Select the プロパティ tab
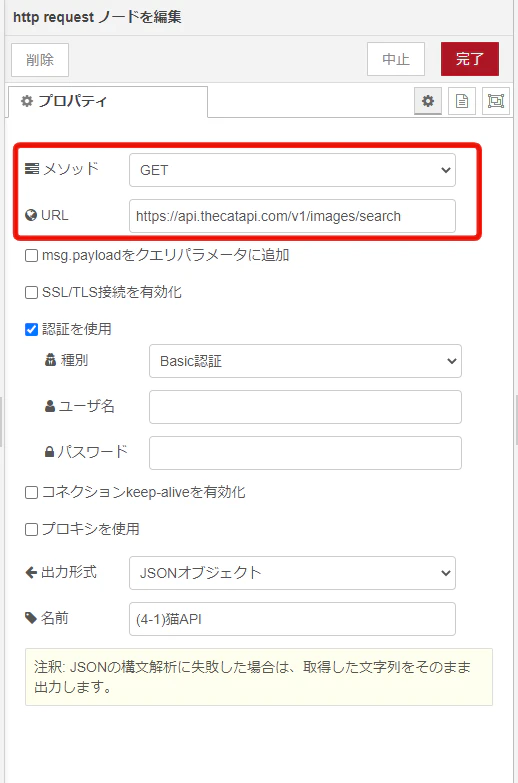 108,101
